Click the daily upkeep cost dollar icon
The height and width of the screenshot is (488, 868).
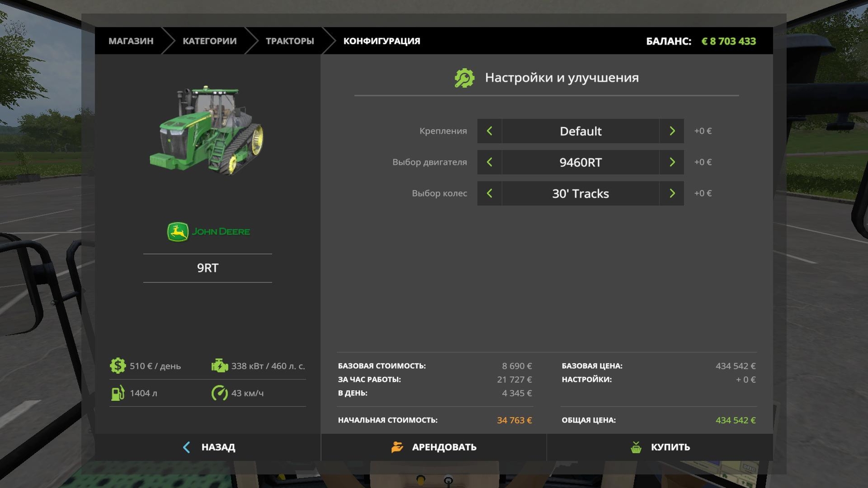point(118,366)
